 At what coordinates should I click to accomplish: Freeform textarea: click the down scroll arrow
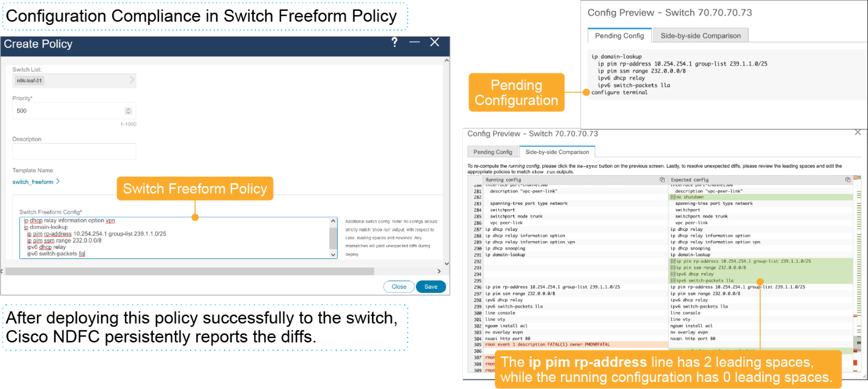333,254
